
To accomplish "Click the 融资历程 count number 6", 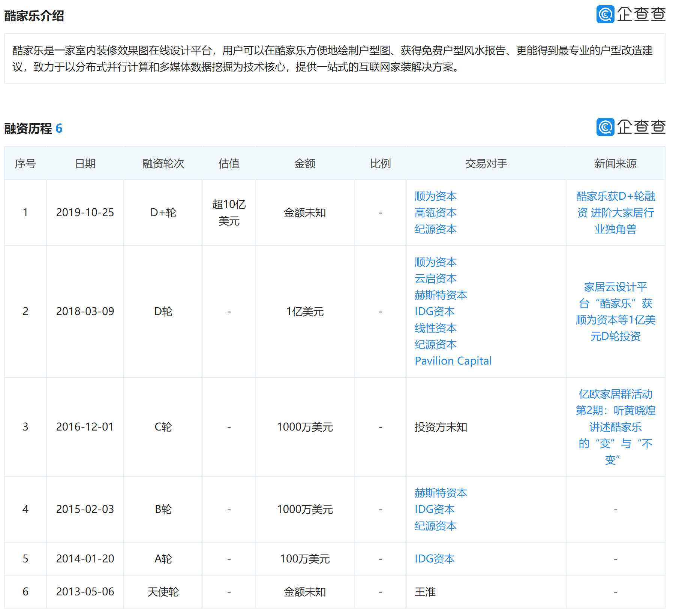I will click(x=59, y=129).
